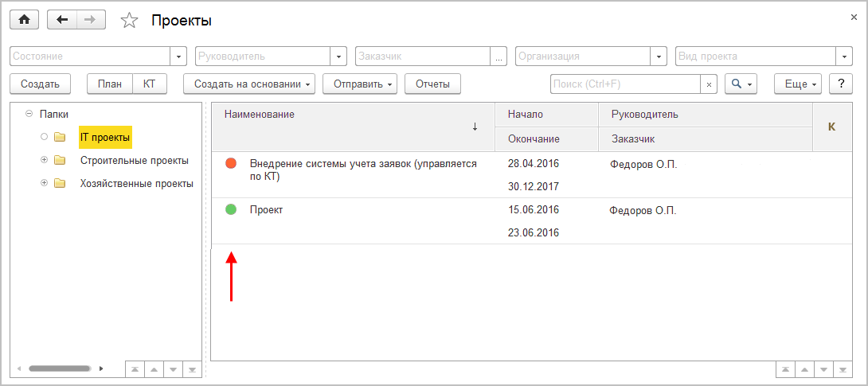This screenshot has width=868, height=386.
Task: Open the Состояние filter dropdown
Action: 178,57
